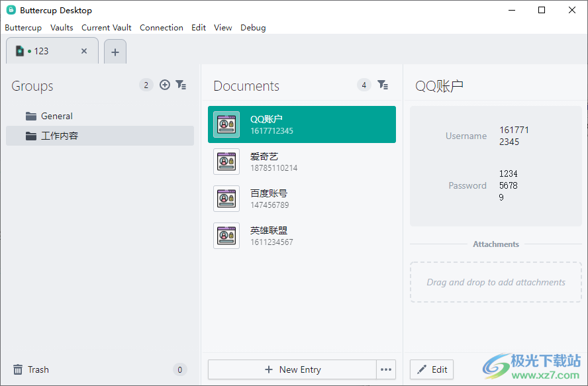Select the 英雄联盟 document entry

[x=302, y=236]
